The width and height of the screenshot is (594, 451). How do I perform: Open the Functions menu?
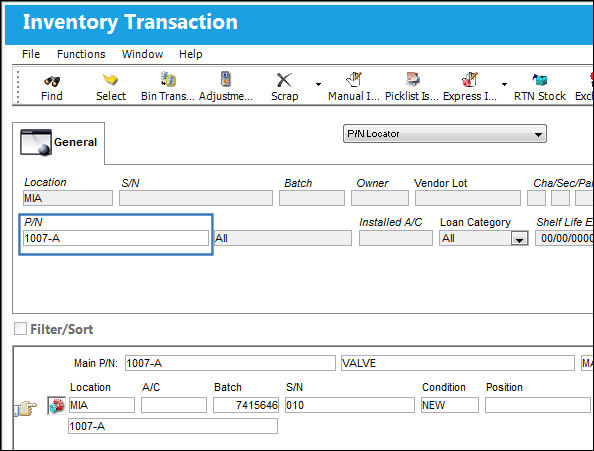(81, 54)
